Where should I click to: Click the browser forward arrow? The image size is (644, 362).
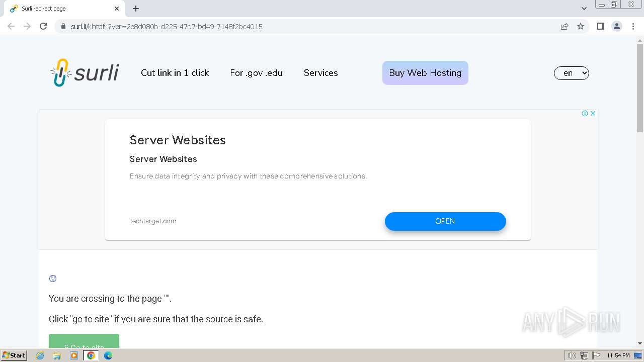pyautogui.click(x=27, y=26)
